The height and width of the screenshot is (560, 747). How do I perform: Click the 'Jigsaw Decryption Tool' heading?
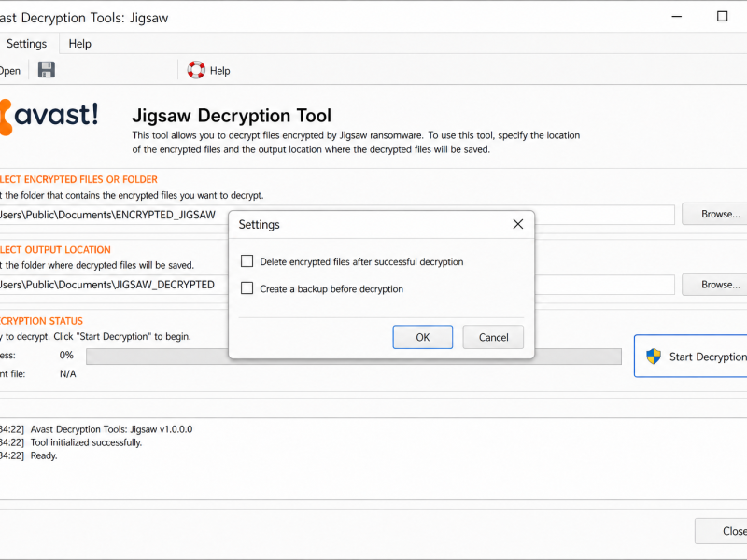coord(232,116)
